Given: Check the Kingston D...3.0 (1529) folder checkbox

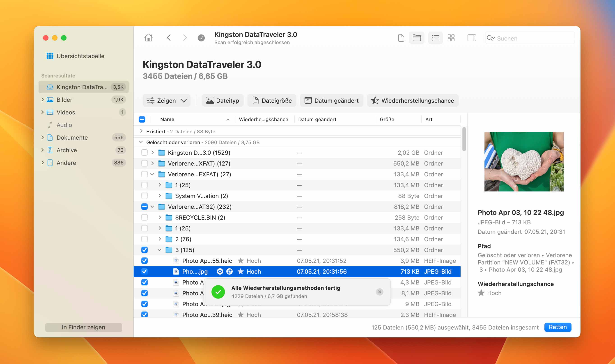Looking at the screenshot, I should (145, 152).
